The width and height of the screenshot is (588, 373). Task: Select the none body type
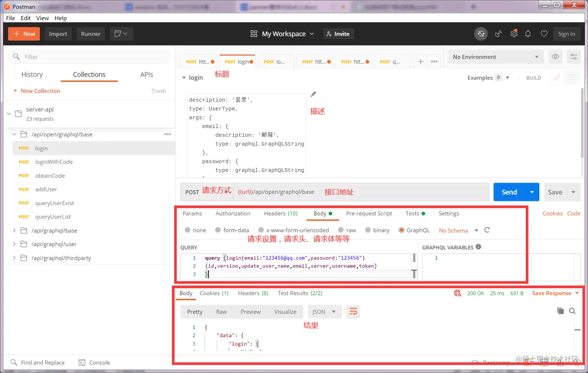click(x=187, y=230)
